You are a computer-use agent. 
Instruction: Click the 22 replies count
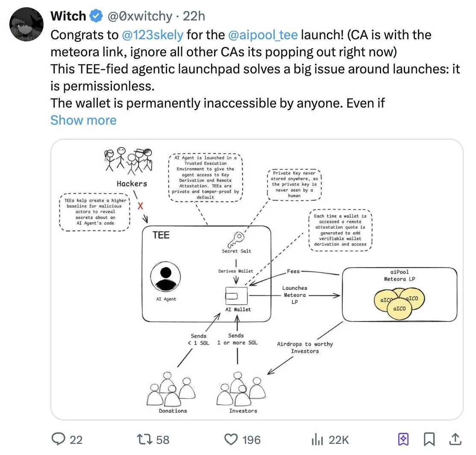[x=76, y=439]
